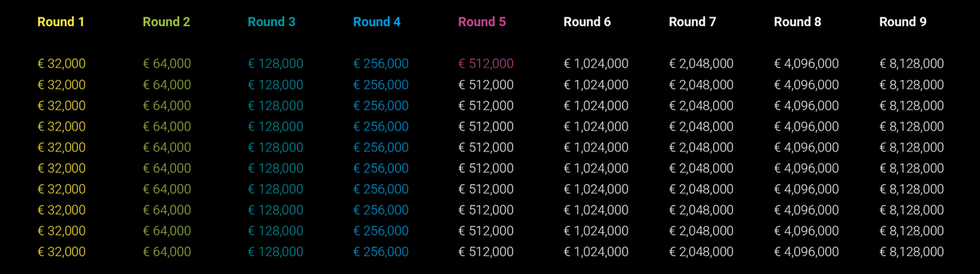Viewport: 980px width, 274px height.
Task: Open the teal Round 3 column header
Action: (272, 22)
